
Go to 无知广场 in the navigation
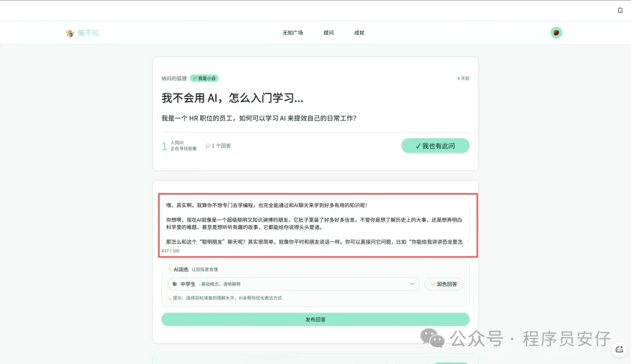293,33
